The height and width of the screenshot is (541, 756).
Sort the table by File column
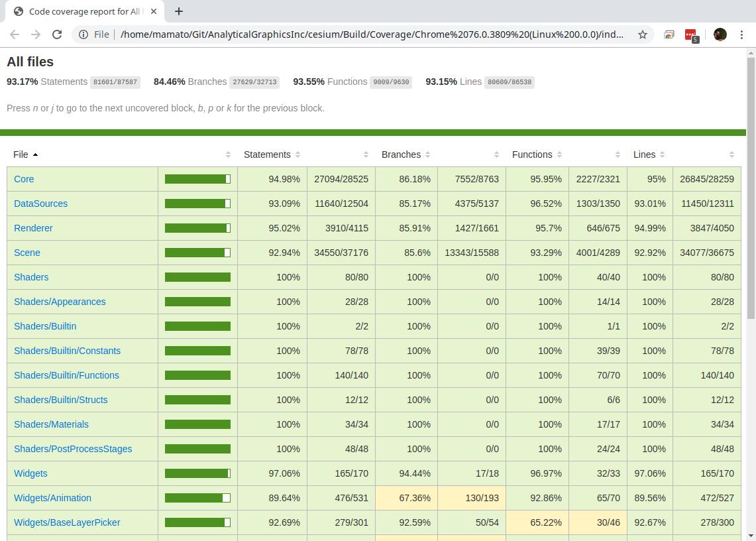(25, 154)
